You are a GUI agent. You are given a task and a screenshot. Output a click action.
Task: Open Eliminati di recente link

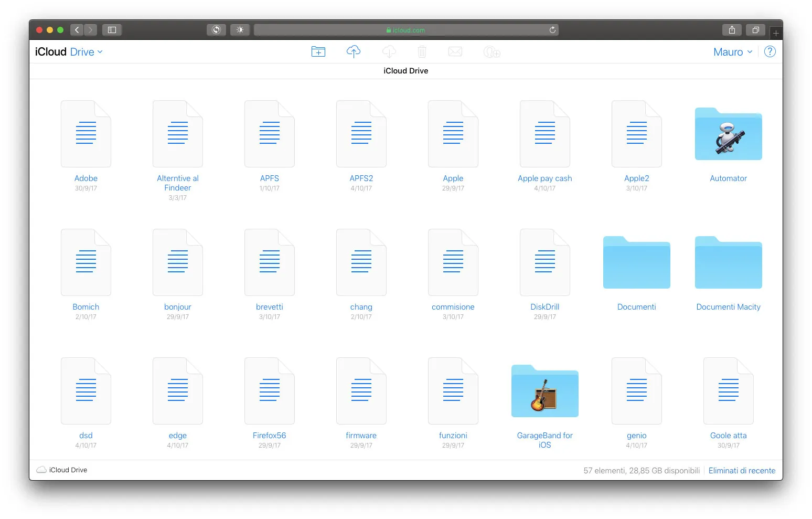point(742,470)
